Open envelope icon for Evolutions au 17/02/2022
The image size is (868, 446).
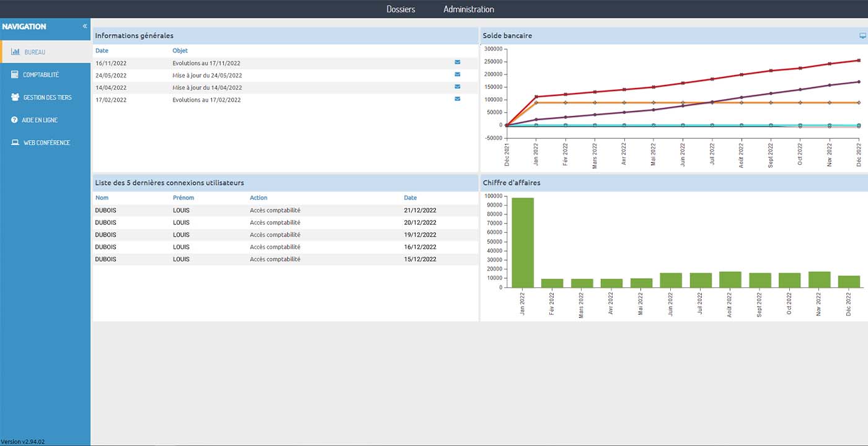coord(458,99)
